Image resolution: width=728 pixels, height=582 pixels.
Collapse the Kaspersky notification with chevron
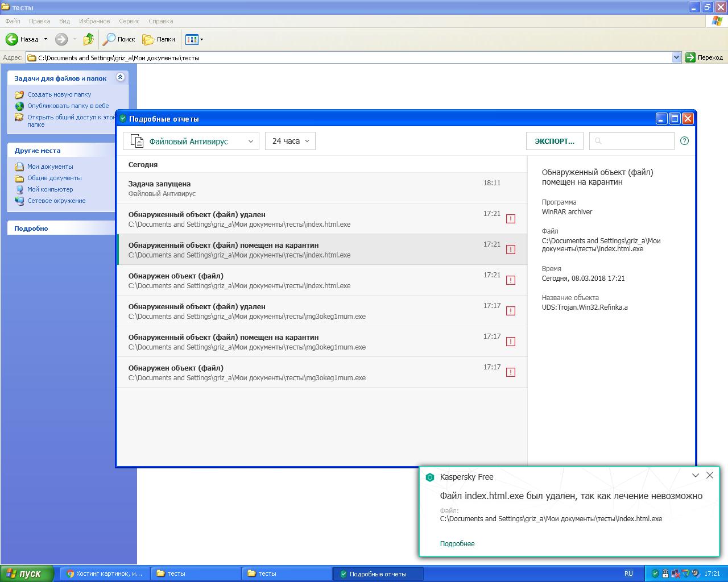coord(695,475)
